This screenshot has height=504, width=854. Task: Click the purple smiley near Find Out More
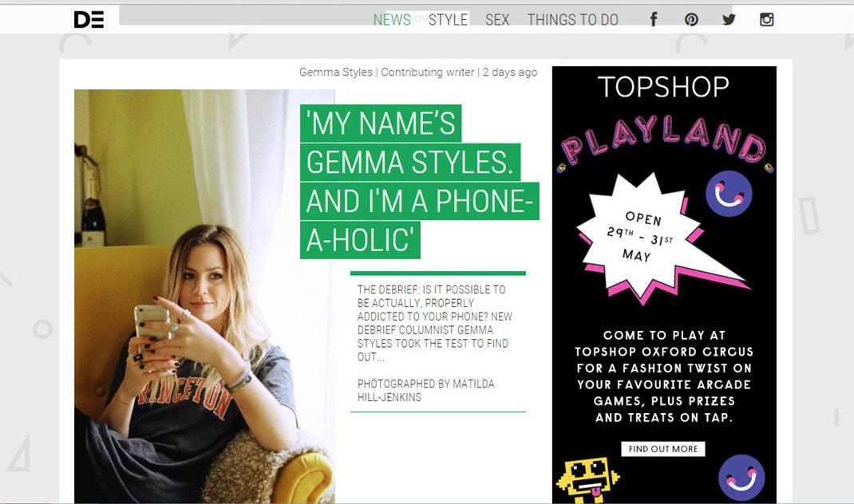(x=741, y=478)
